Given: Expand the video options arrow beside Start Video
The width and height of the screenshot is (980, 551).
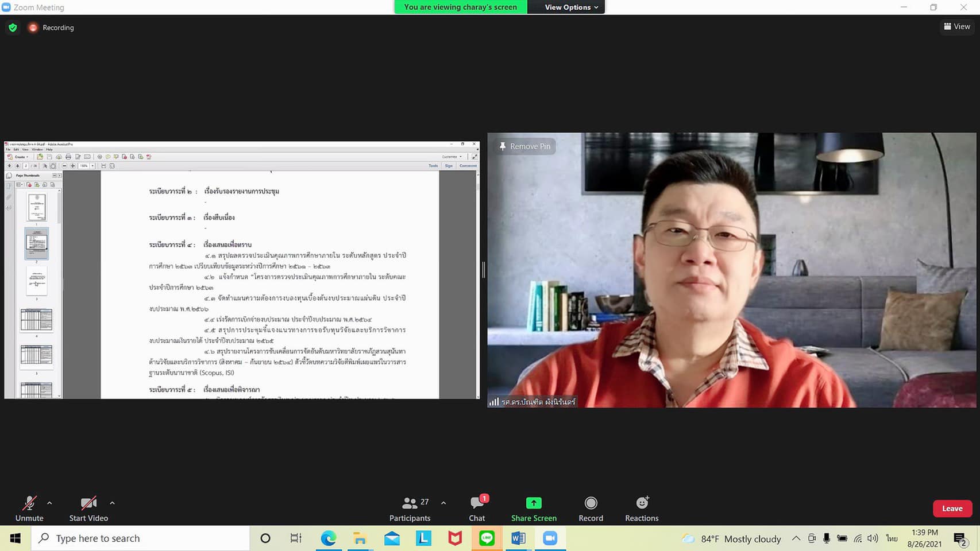Looking at the screenshot, I should tap(112, 503).
